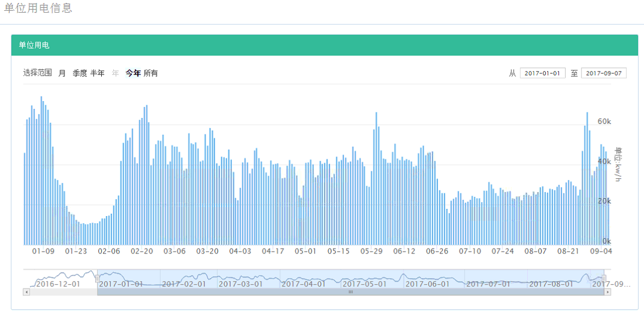Screen dimensions: 644x316
Task: Choose the 半年 (half-year) range
Action: click(x=97, y=73)
